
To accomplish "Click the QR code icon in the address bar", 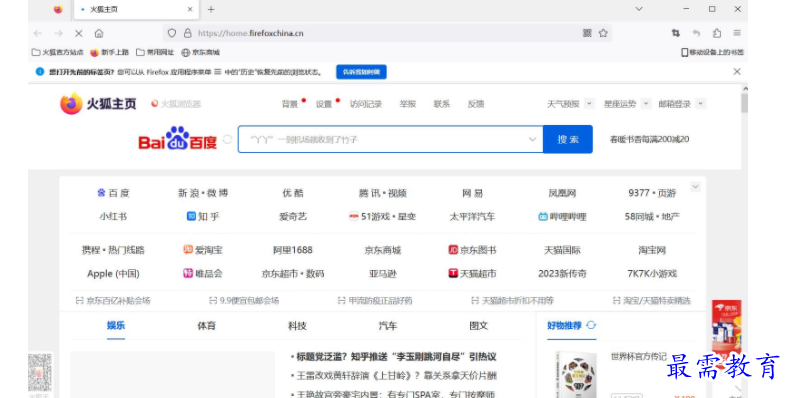I will click(x=587, y=33).
